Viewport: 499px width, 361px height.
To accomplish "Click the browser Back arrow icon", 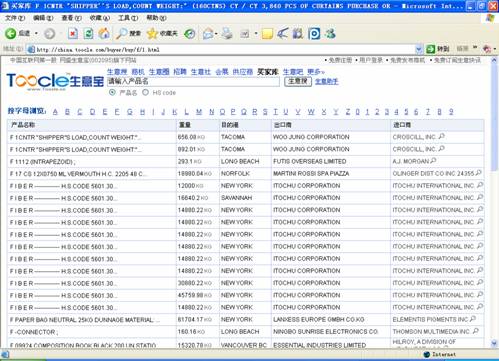I will coord(11,33).
